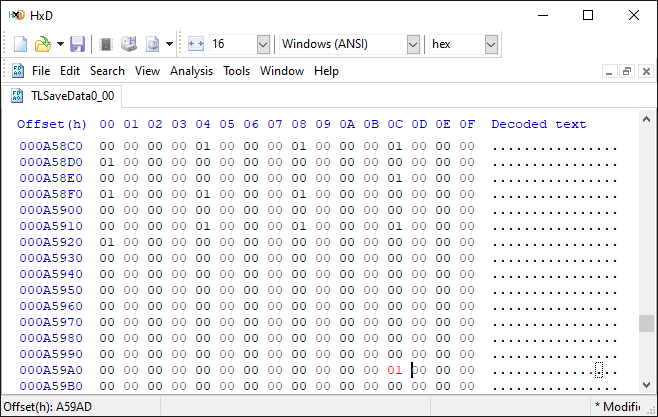This screenshot has height=417, width=658.
Task: Open the Windows (ANSI) encoding dropdown
Action: click(413, 44)
